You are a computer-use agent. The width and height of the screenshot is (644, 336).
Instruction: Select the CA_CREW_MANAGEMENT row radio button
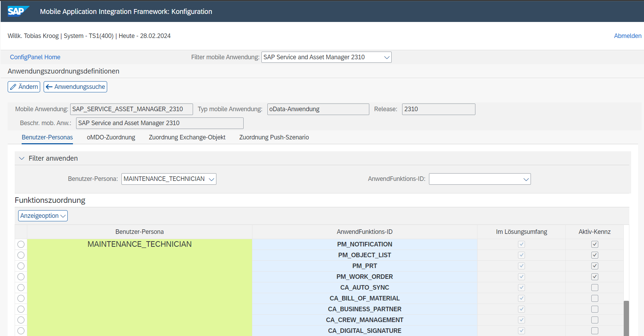pyautogui.click(x=21, y=320)
